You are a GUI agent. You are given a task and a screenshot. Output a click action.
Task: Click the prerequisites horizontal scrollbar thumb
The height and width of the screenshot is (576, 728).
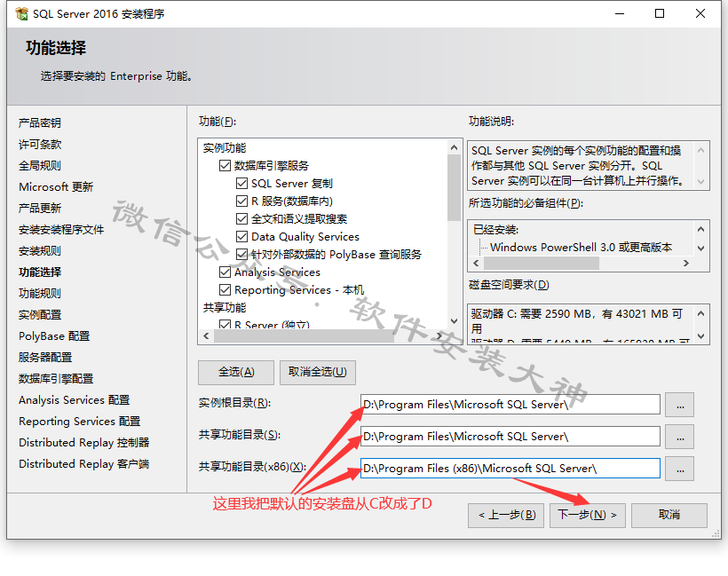point(542,264)
